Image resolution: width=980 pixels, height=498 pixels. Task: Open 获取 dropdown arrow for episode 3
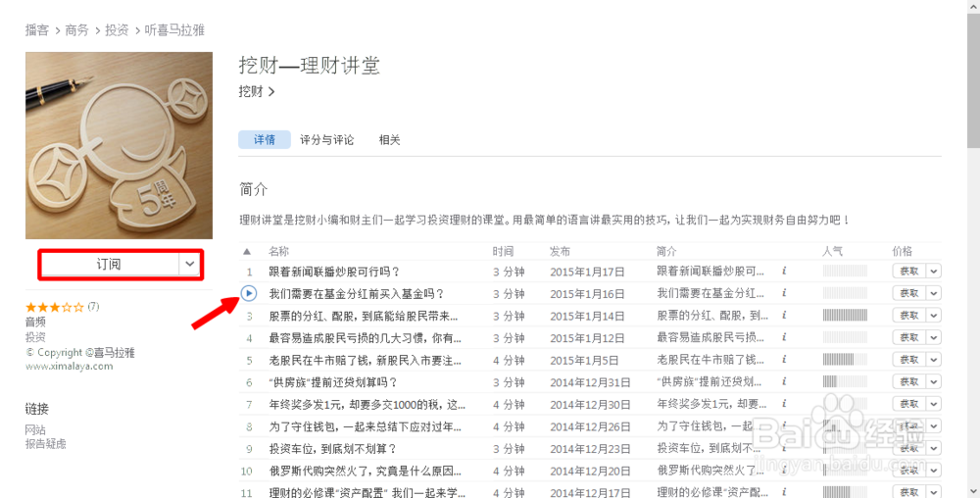(x=934, y=316)
